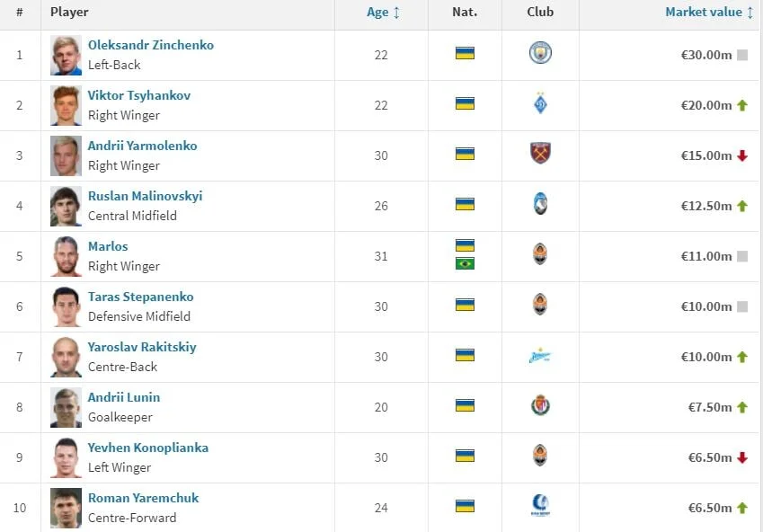The height and width of the screenshot is (532, 763).
Task: Click Andrii Lunin's portrait thumbnail
Action: click(67, 407)
